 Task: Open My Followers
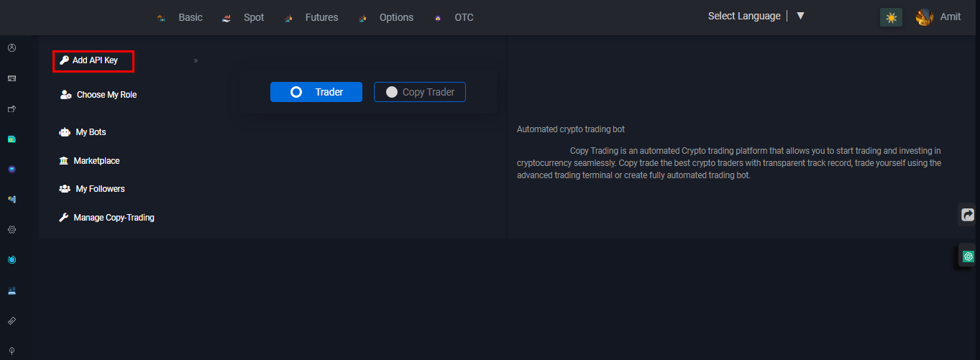(x=92, y=189)
